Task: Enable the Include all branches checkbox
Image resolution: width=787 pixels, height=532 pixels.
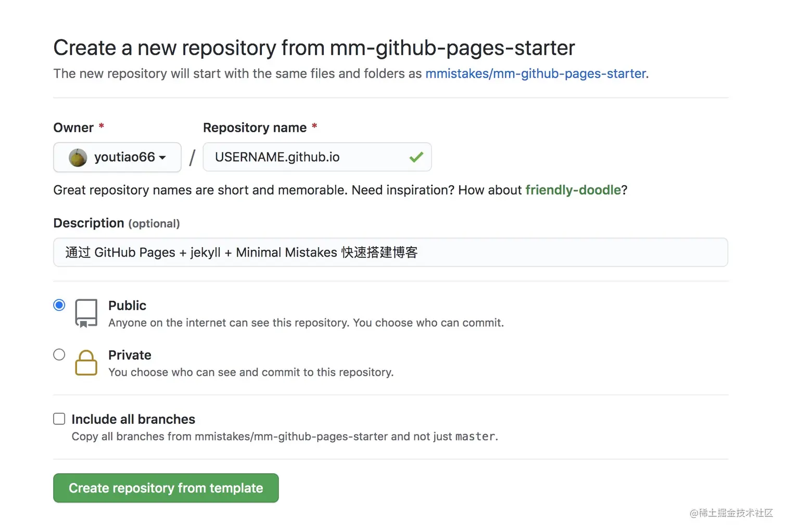Action: (59, 419)
